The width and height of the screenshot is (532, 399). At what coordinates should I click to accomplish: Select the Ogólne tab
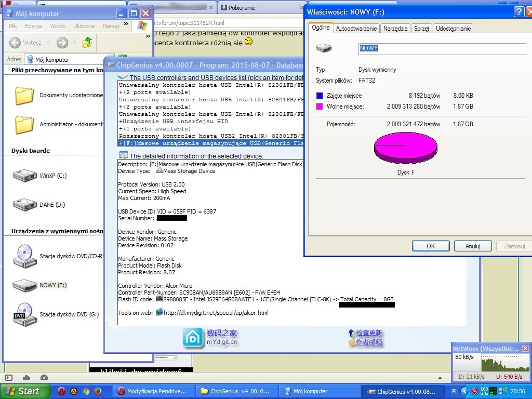pyautogui.click(x=321, y=28)
